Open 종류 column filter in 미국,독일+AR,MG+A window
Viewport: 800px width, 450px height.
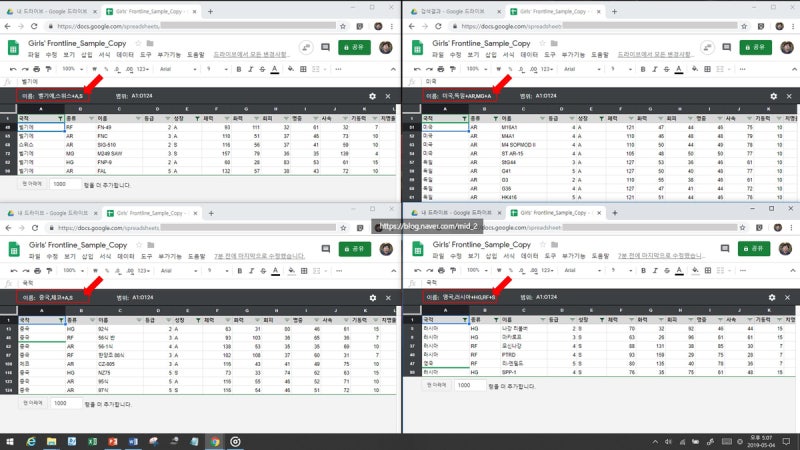pyautogui.click(x=495, y=118)
